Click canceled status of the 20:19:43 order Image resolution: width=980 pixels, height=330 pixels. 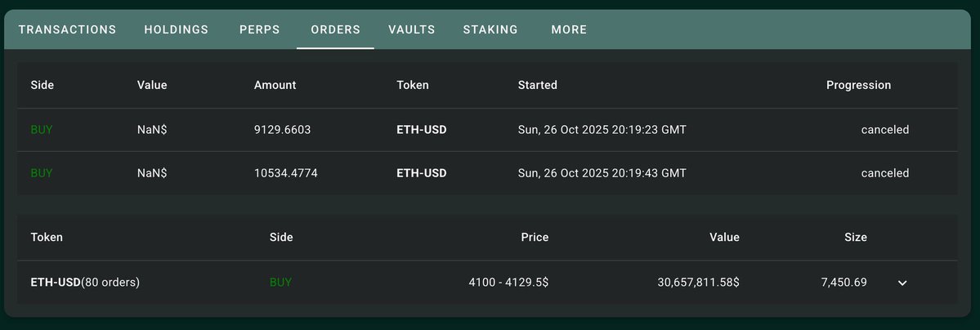(x=884, y=173)
